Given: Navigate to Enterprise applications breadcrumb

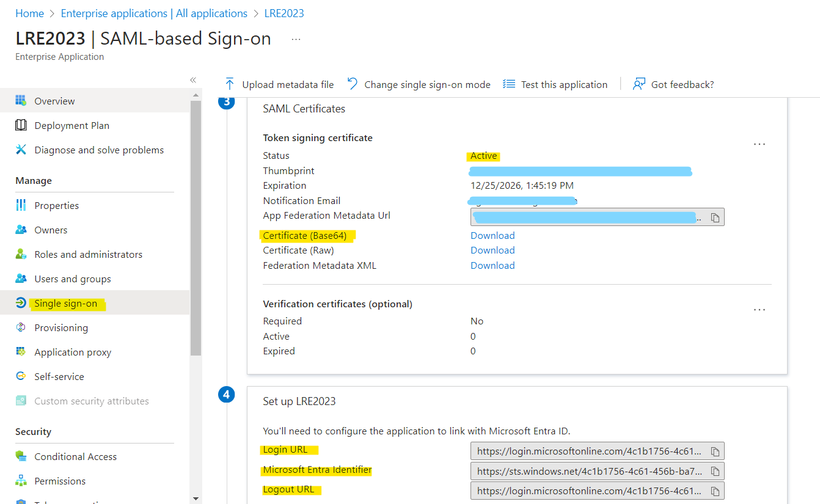Looking at the screenshot, I should click(154, 13).
